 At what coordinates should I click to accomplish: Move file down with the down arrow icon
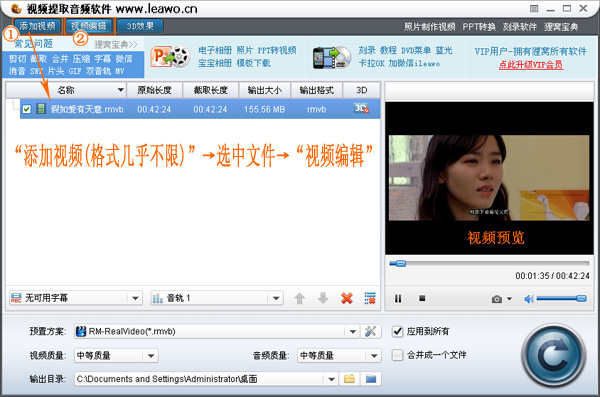tap(323, 298)
